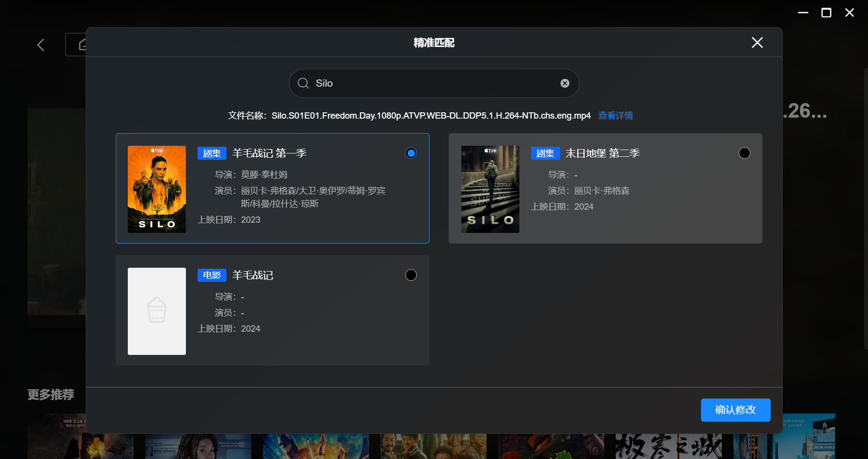The image size is (868, 459).
Task: Click the 极寒之城 recommendation poster
Action: (x=669, y=445)
